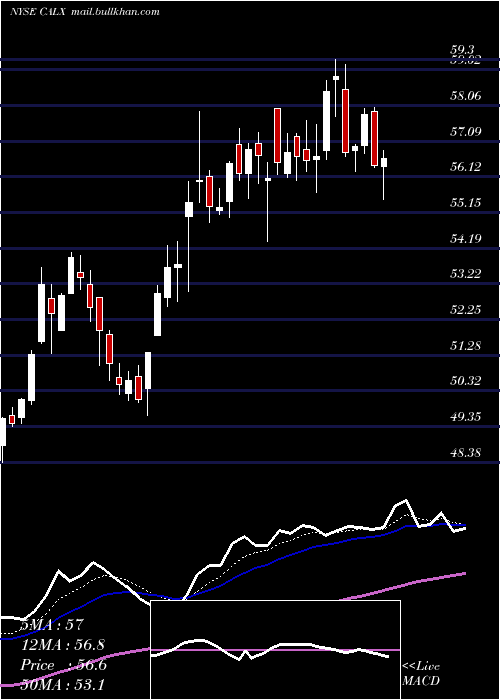Click the NYSE CALX ticker label
The image size is (500, 700).
[x=38, y=12]
